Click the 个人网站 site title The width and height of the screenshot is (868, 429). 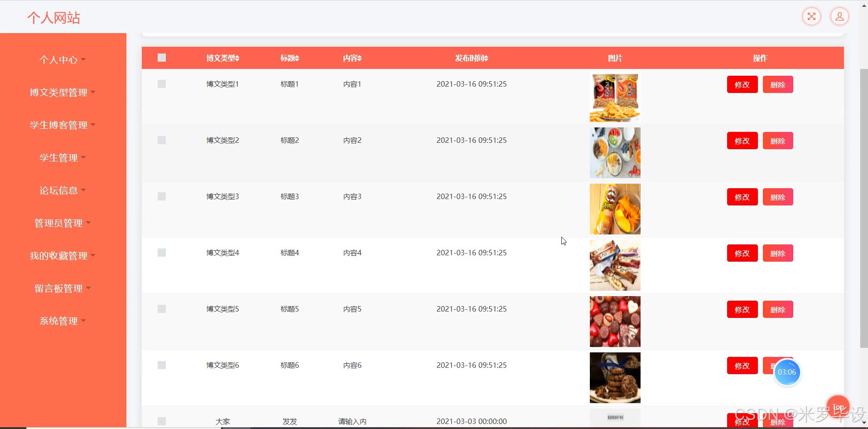pyautogui.click(x=53, y=18)
